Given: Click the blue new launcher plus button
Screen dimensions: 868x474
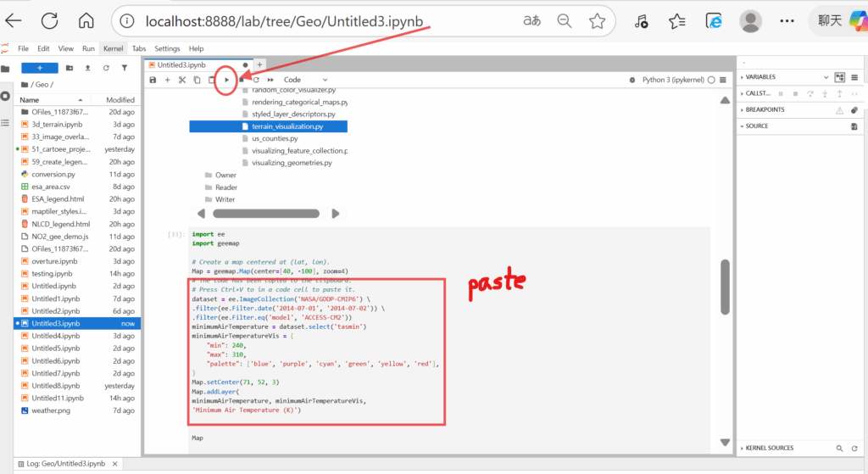Looking at the screenshot, I should [x=39, y=68].
